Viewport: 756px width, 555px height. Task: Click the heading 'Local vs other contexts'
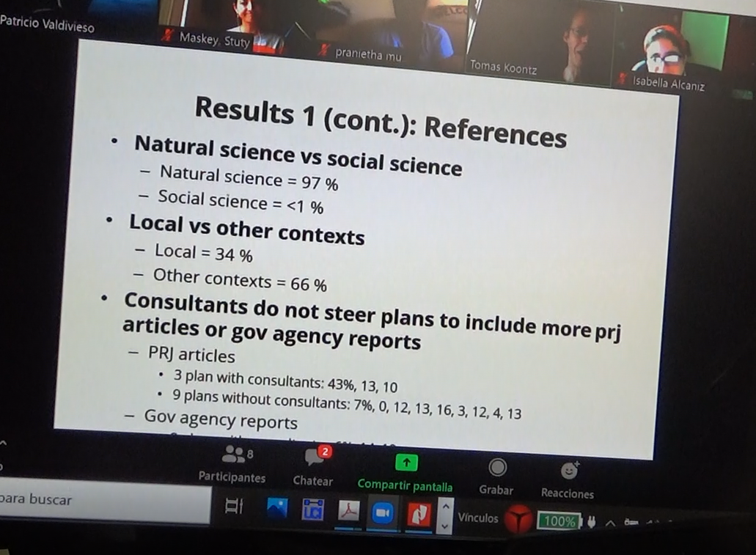[247, 230]
